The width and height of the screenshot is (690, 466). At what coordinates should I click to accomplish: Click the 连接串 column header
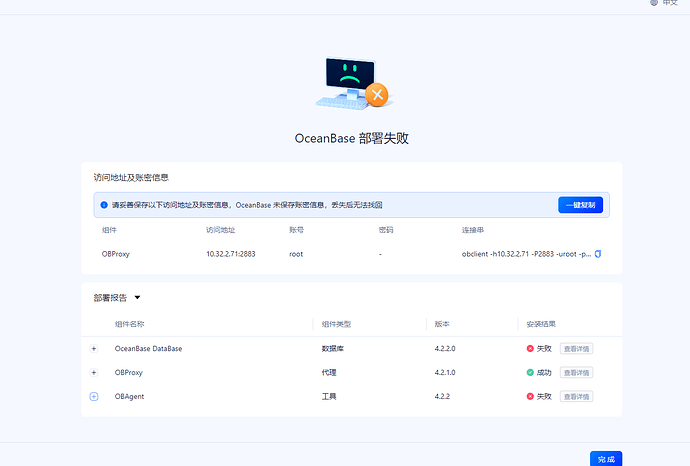473,230
